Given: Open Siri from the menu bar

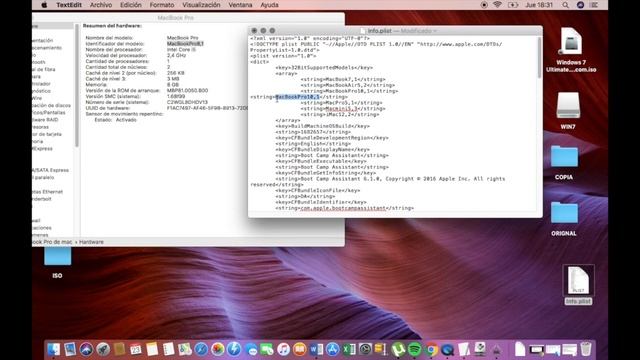Looking at the screenshot, I should click(x=580, y=5).
